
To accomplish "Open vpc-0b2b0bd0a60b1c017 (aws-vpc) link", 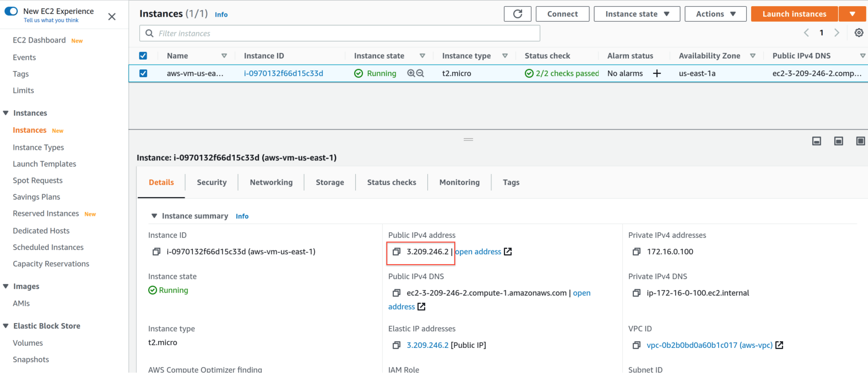I will click(x=709, y=345).
